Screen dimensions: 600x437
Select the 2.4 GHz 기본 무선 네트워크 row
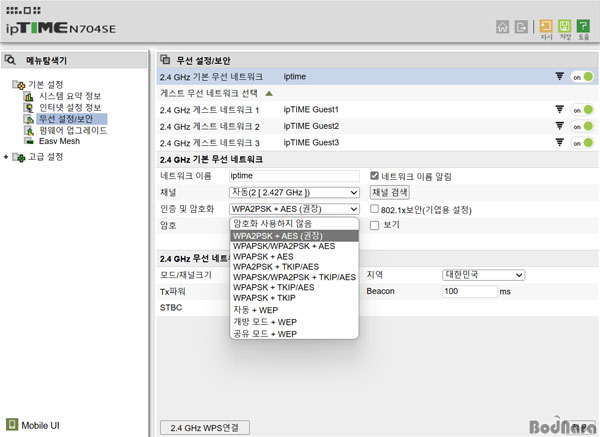tap(377, 77)
